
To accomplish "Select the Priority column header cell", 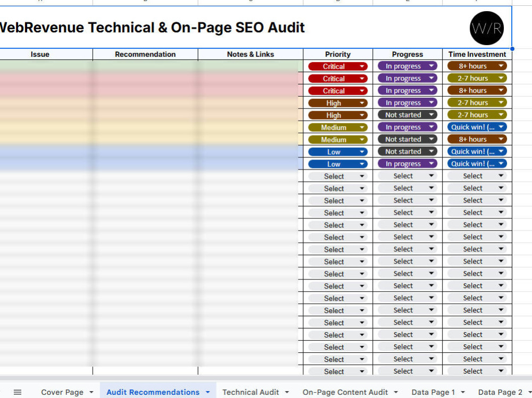I will click(x=338, y=54).
